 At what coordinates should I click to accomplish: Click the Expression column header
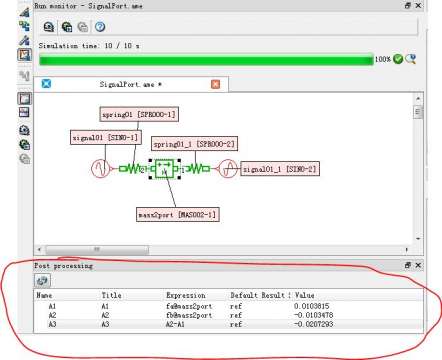186,295
